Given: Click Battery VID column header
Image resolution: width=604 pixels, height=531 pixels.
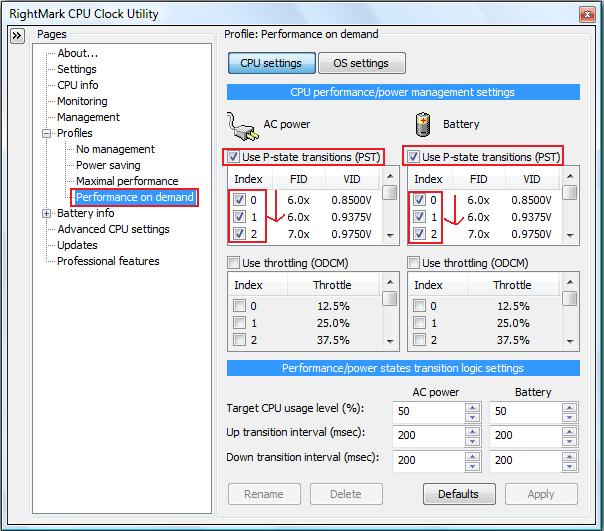Looking at the screenshot, I should pos(532,179).
